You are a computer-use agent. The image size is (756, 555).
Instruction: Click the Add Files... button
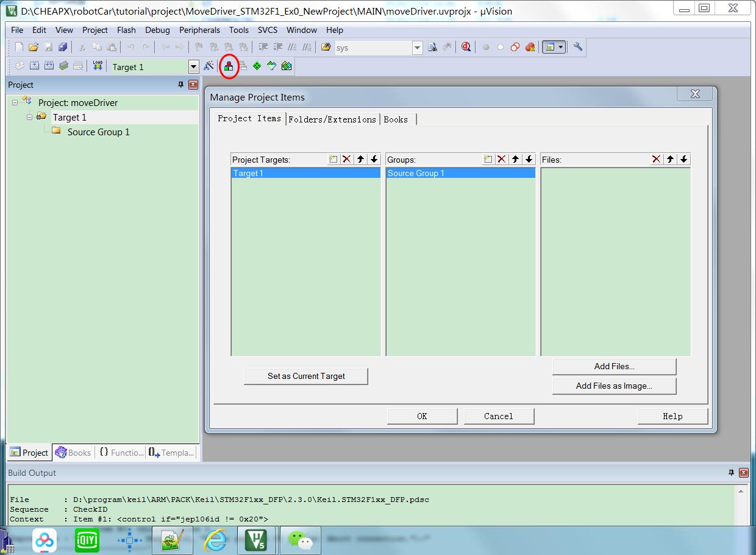coord(614,366)
